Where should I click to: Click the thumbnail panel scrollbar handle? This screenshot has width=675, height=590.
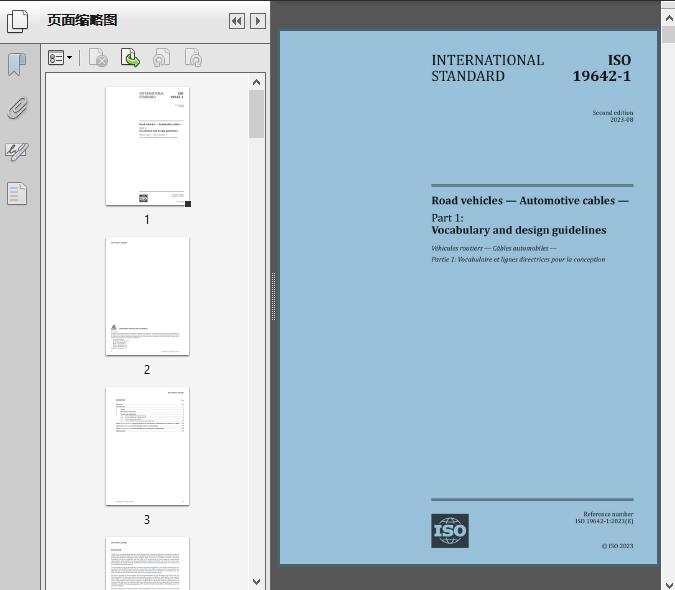pos(257,114)
